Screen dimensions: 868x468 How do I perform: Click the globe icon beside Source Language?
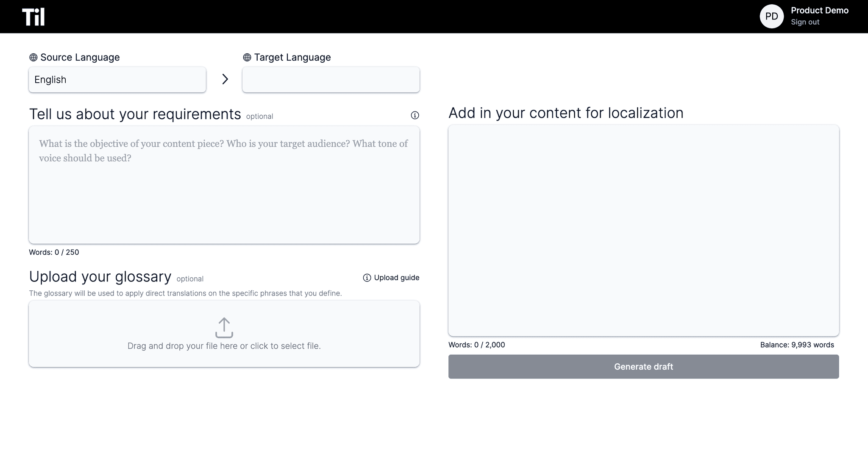[x=33, y=57]
